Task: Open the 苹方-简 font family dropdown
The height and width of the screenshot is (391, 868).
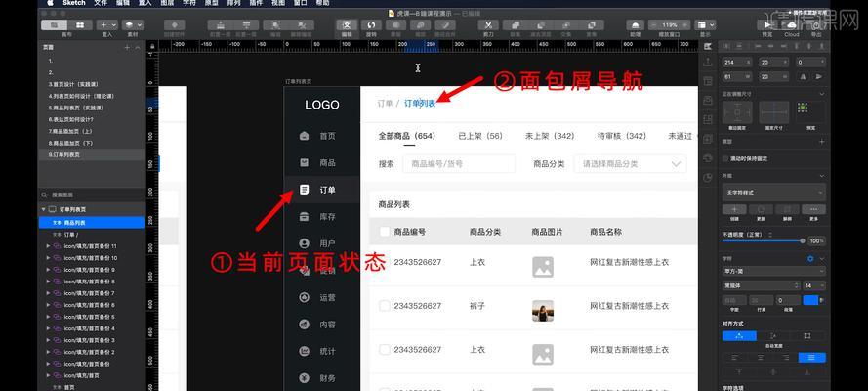Action: (x=774, y=272)
